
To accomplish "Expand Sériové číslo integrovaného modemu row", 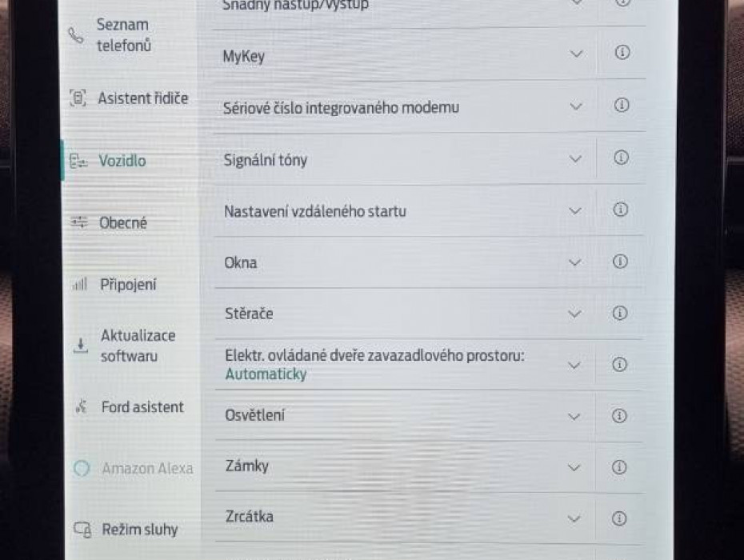I will pyautogui.click(x=575, y=106).
